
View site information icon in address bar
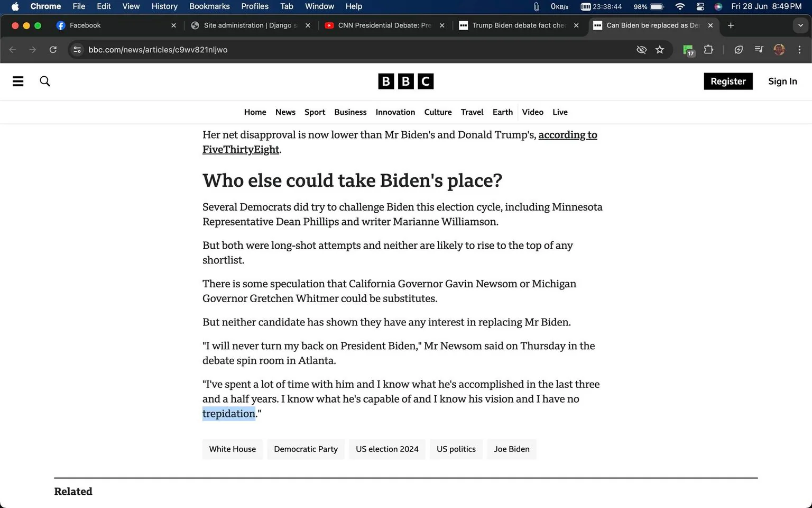tap(77, 49)
